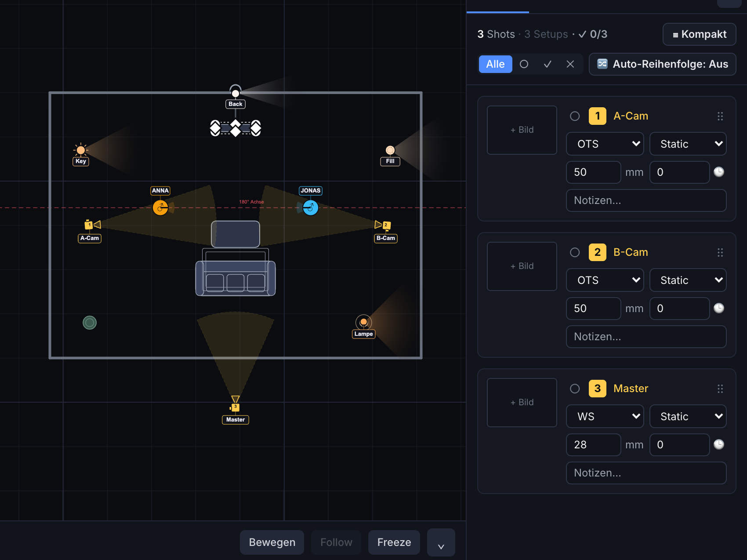Select the Key light sun icon

click(81, 150)
